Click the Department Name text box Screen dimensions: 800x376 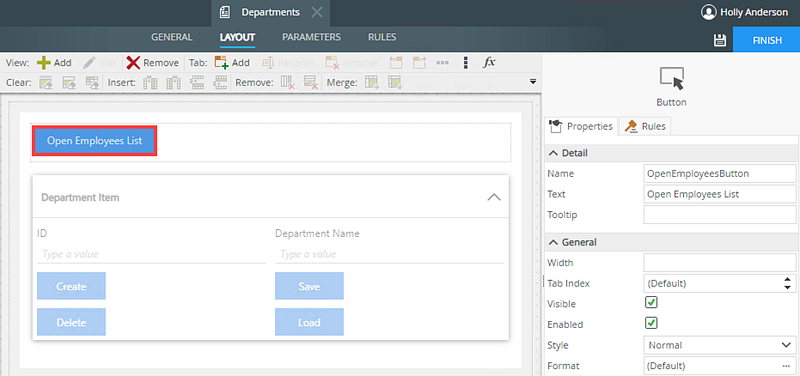tap(389, 254)
